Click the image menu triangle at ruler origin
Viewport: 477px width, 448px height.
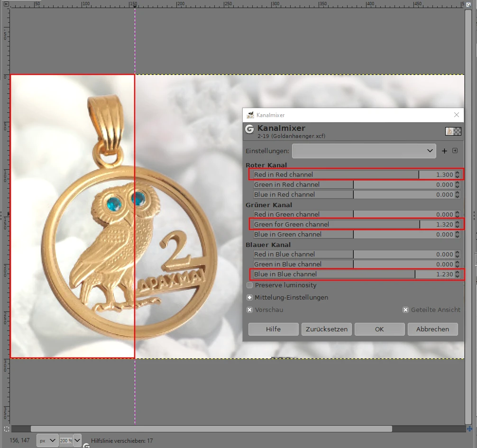(6, 4)
